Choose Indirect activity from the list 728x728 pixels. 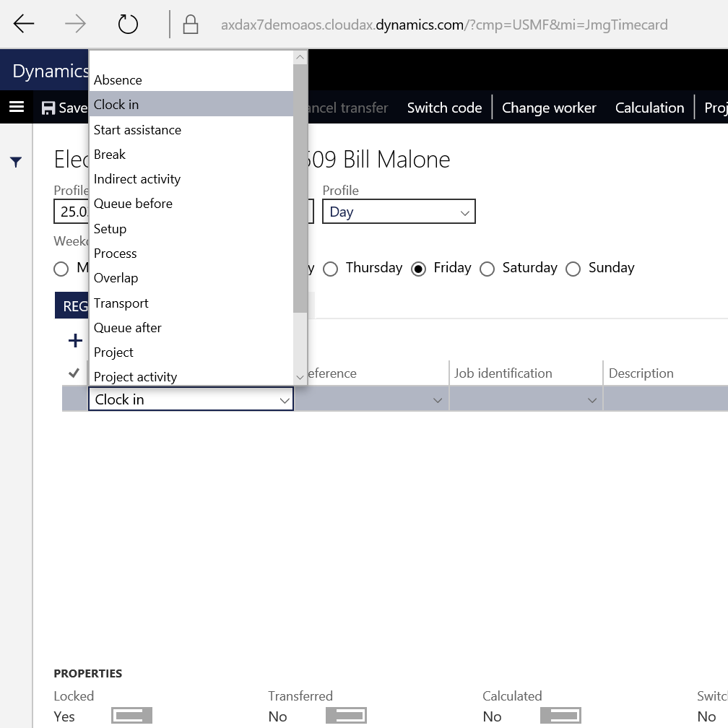[137, 179]
